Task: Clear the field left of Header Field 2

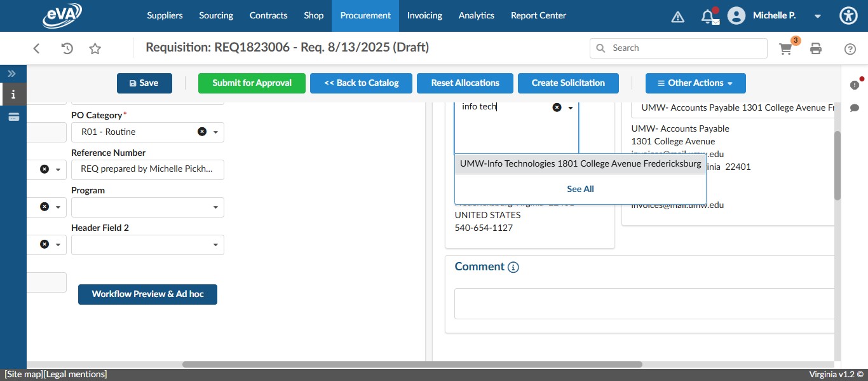Action: 44,244
